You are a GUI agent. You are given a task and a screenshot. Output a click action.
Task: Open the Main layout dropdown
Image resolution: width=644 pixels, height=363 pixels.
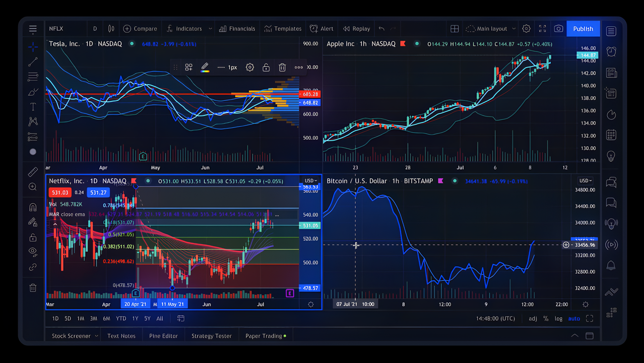(x=489, y=29)
